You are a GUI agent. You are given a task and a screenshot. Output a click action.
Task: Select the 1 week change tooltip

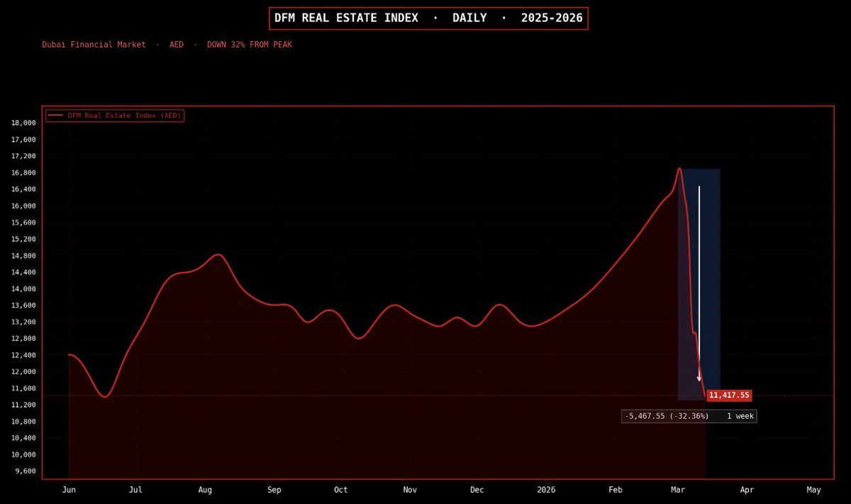(x=740, y=416)
